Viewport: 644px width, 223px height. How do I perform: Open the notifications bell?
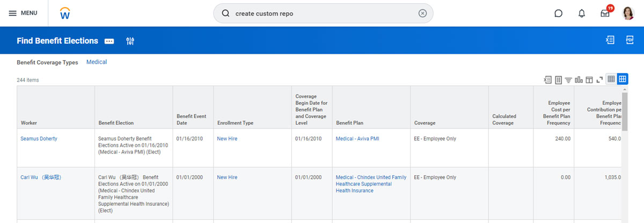pyautogui.click(x=582, y=13)
